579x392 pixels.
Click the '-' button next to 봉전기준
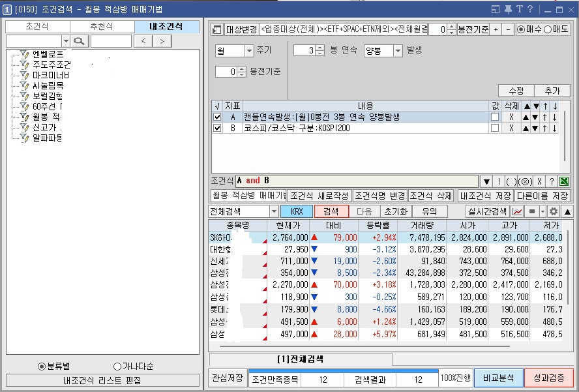click(508, 29)
